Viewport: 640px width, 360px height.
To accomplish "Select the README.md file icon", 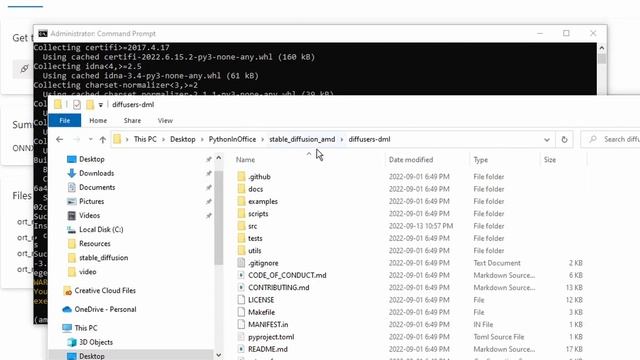I will (x=241, y=349).
